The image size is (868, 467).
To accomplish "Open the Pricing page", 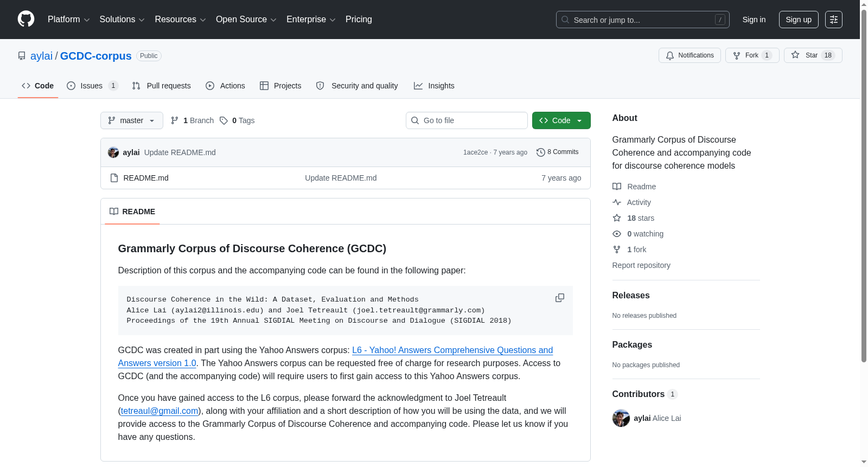I will (359, 20).
